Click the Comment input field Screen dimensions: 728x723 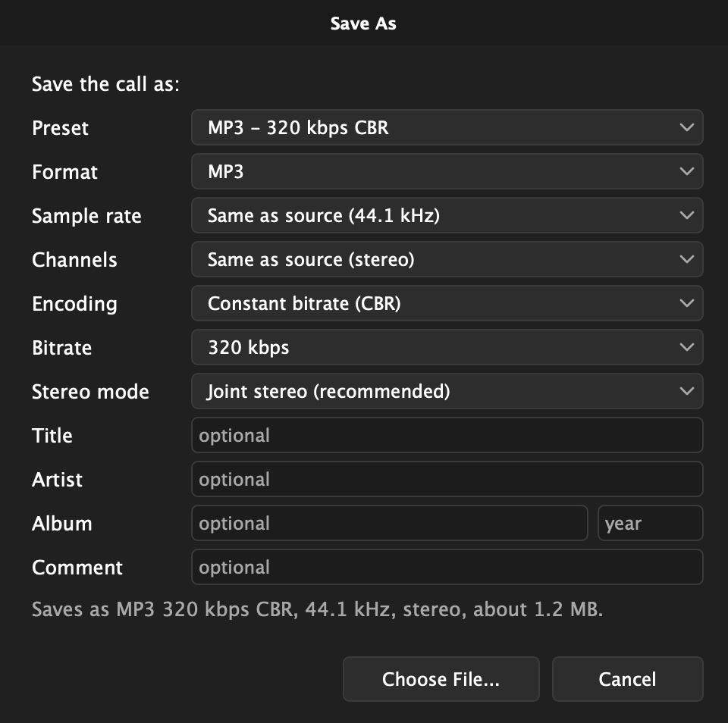point(447,567)
